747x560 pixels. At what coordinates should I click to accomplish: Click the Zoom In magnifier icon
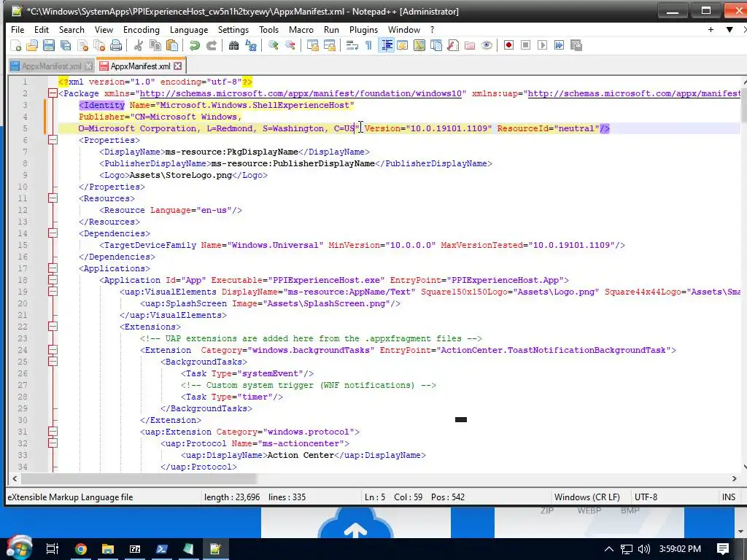(x=273, y=45)
